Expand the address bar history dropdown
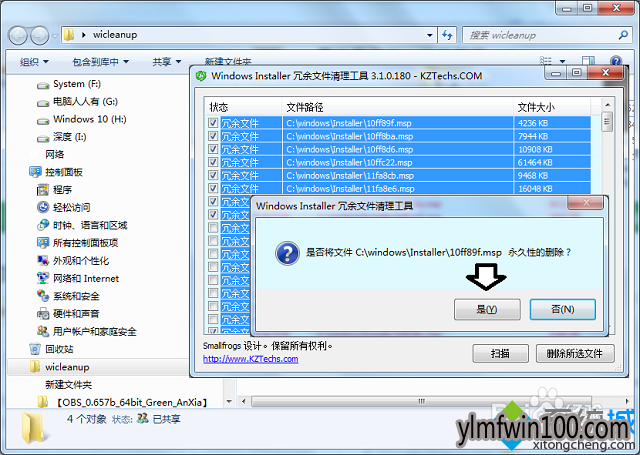This screenshot has width=640, height=455. 429,36
